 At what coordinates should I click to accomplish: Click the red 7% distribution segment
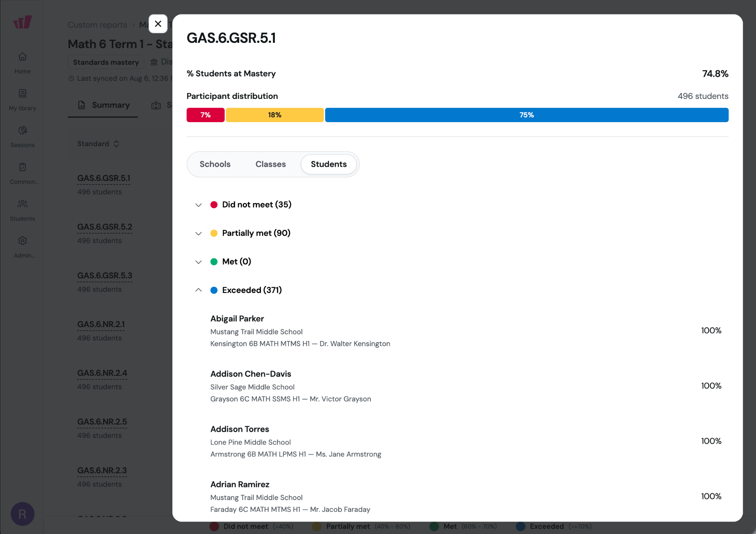206,115
